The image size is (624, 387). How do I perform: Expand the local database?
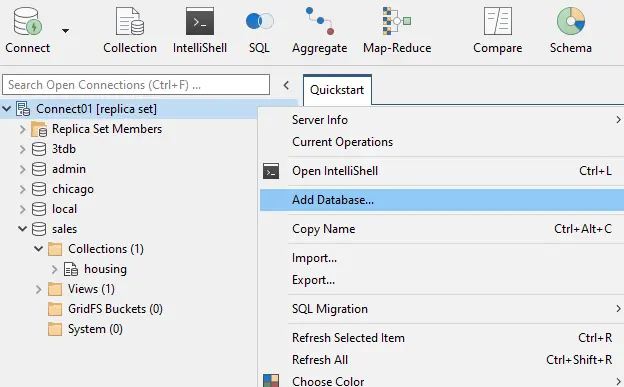point(23,209)
